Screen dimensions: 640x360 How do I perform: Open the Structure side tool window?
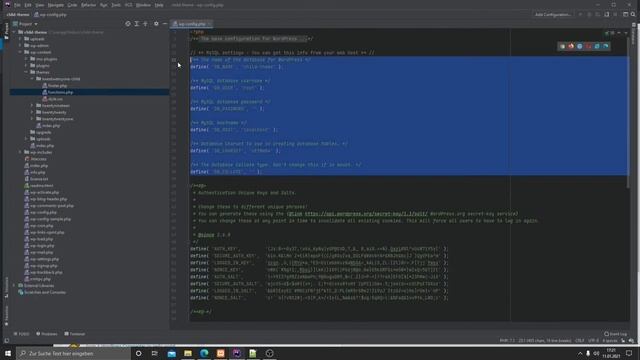(6, 288)
